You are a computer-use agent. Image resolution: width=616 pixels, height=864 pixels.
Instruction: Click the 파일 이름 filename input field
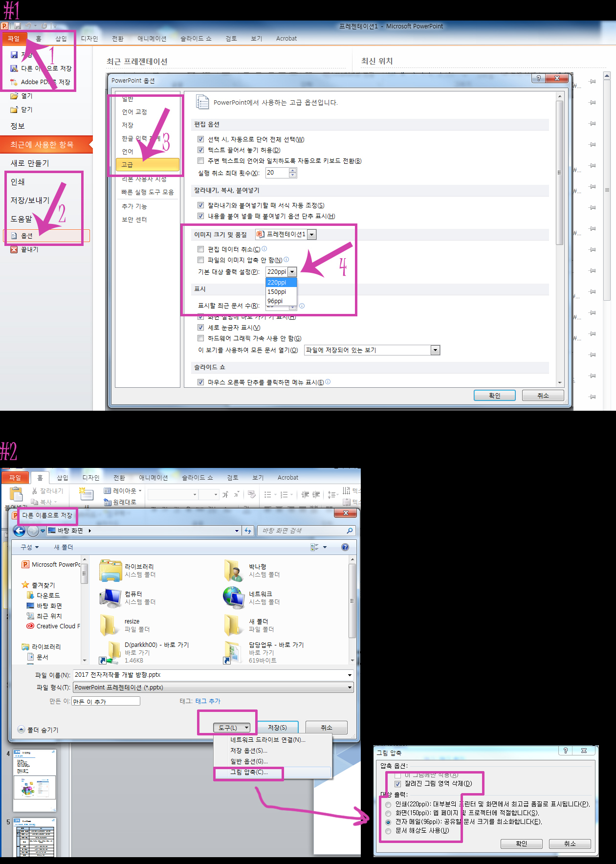(209, 675)
